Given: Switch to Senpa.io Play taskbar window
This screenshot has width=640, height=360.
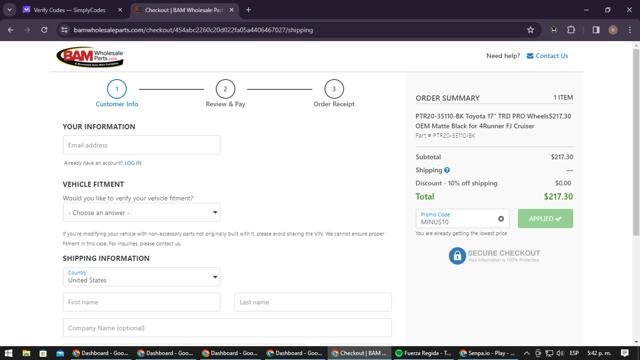Looking at the screenshot, I should coord(488,353).
